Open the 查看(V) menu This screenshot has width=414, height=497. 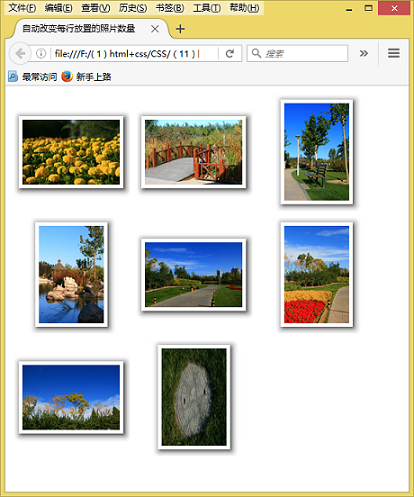[96, 7]
